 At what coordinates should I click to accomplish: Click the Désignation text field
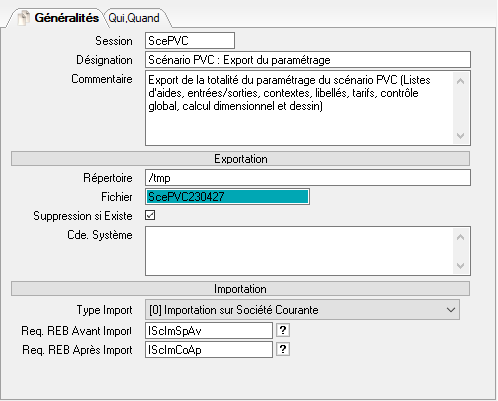(x=308, y=60)
